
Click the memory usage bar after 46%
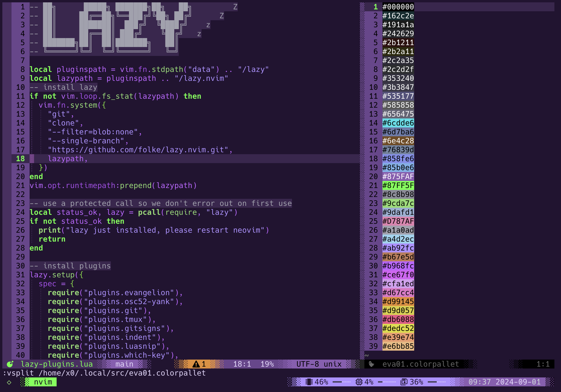[342, 382]
